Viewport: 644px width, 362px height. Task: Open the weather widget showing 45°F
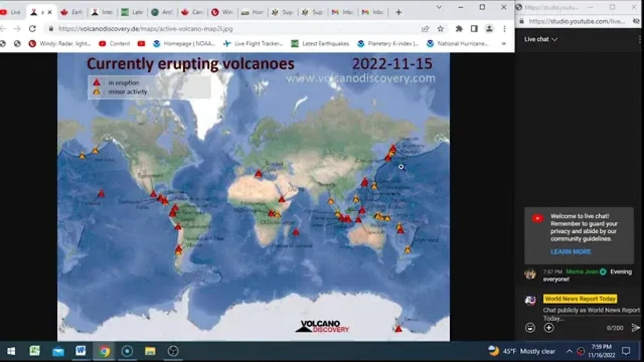(x=522, y=351)
